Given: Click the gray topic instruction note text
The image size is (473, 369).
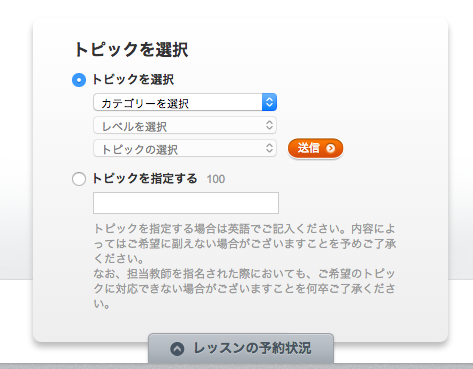Looking at the screenshot, I should (245, 266).
